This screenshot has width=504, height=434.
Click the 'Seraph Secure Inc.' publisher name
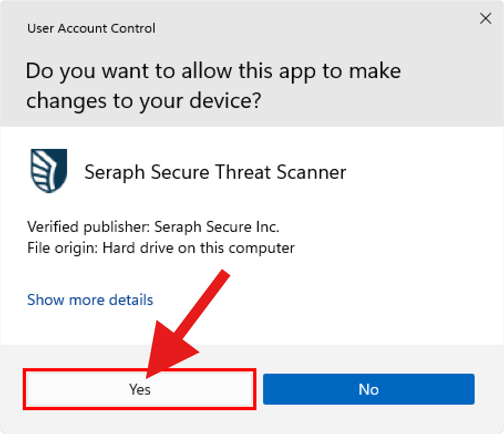(217, 227)
